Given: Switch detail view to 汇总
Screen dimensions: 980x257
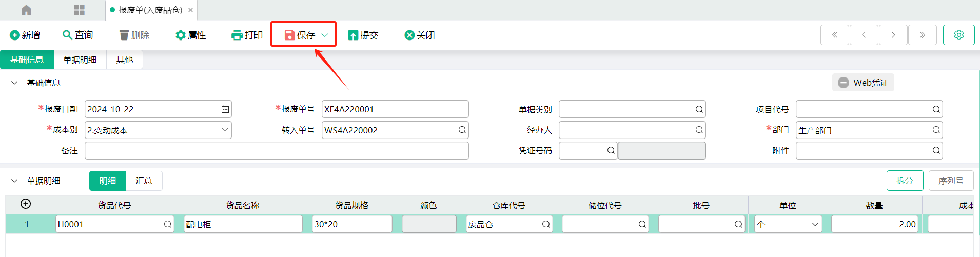Looking at the screenshot, I should [144, 181].
